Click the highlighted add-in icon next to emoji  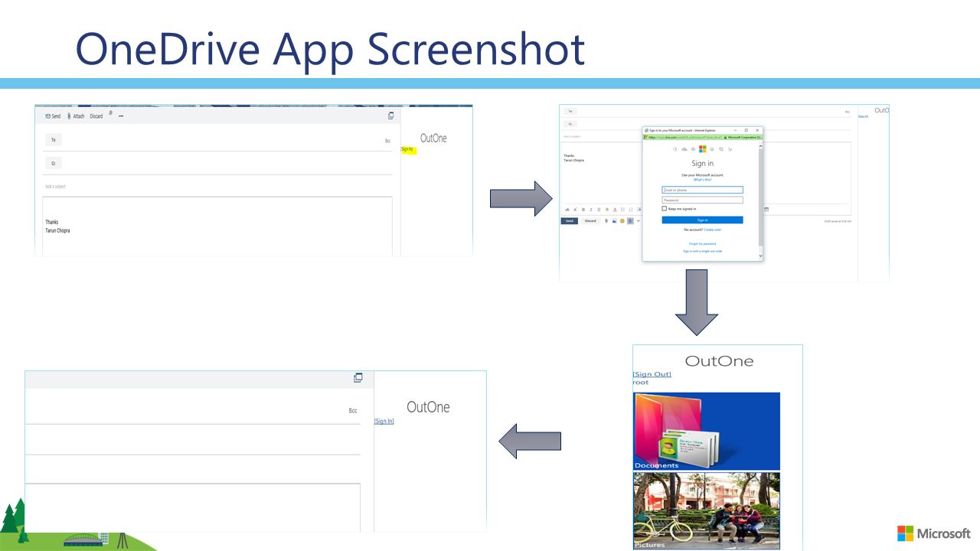(630, 221)
